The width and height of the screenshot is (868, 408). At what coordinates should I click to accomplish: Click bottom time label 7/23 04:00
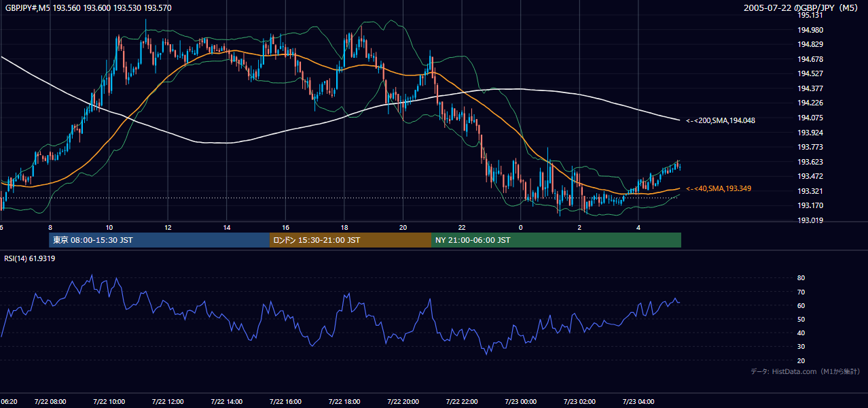tap(638, 401)
